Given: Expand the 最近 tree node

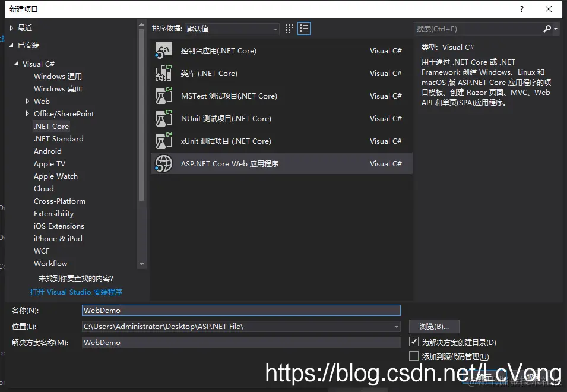Looking at the screenshot, I should [11, 28].
